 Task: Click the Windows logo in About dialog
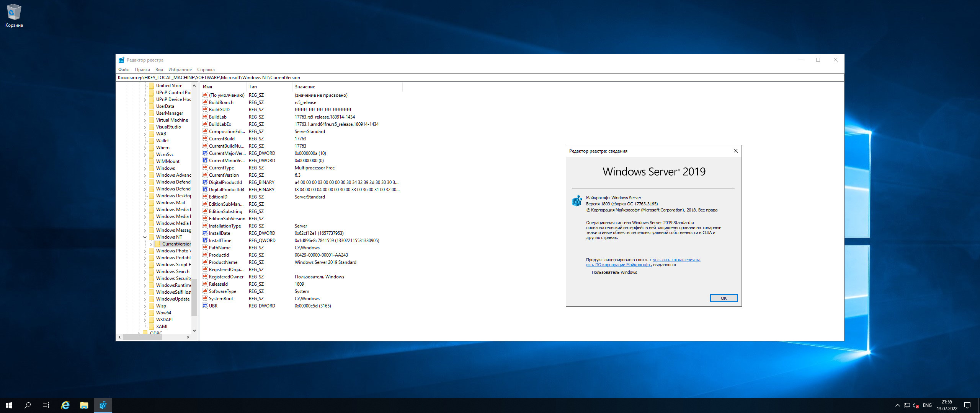pos(577,201)
